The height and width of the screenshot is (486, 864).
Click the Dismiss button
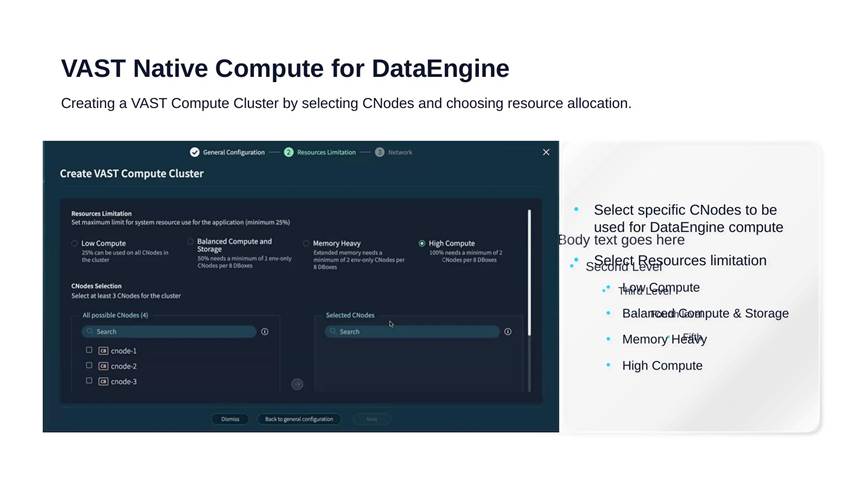(230, 419)
